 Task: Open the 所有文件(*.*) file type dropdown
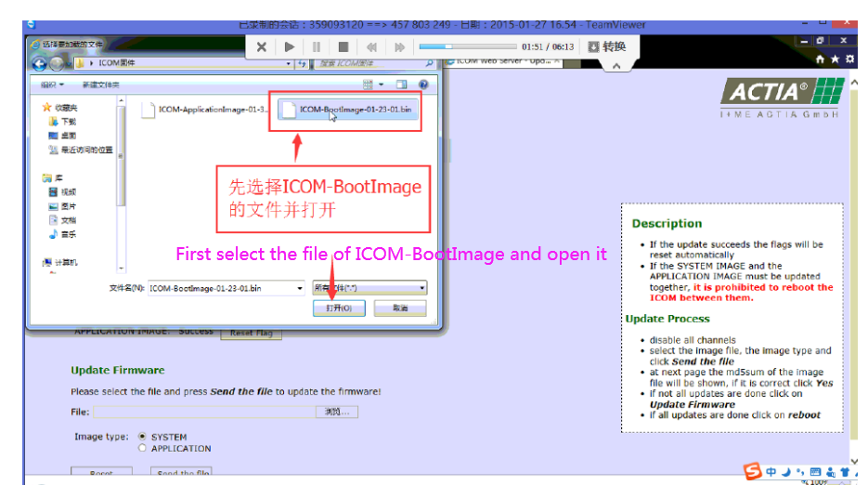coord(369,288)
